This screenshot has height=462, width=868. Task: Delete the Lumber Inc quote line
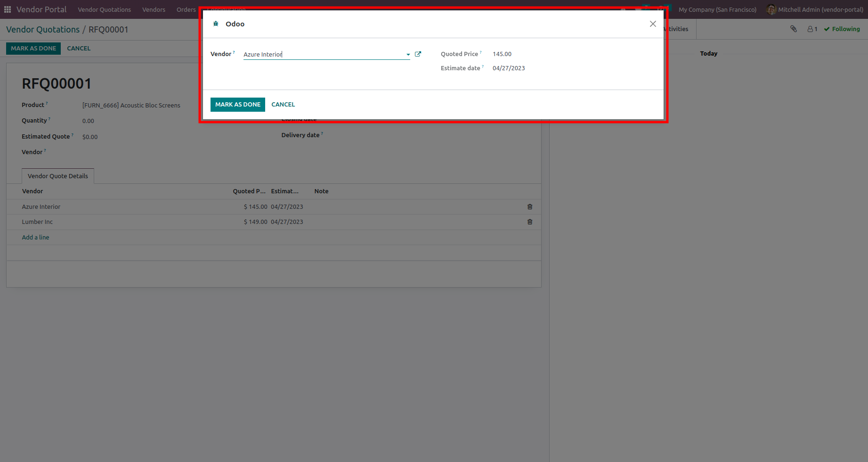coord(530,222)
